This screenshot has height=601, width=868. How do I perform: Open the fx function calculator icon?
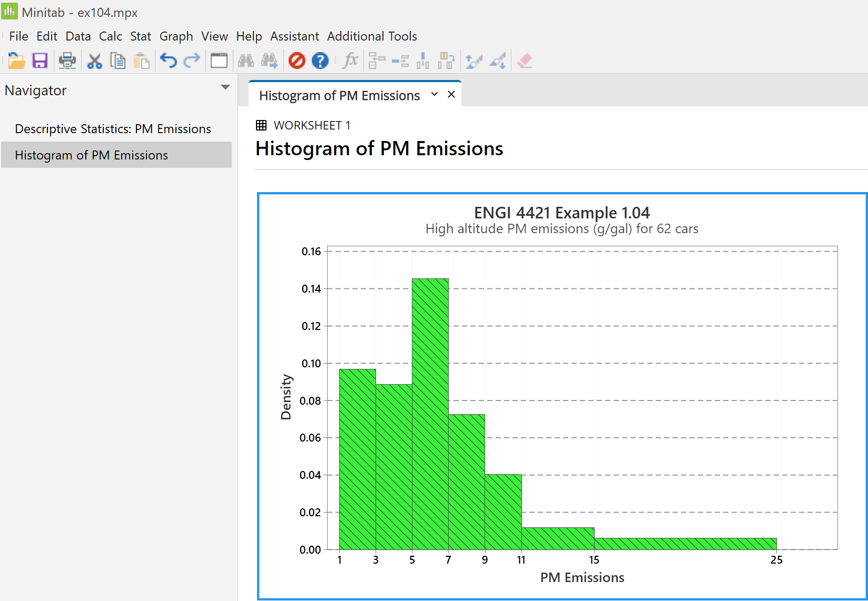(350, 61)
